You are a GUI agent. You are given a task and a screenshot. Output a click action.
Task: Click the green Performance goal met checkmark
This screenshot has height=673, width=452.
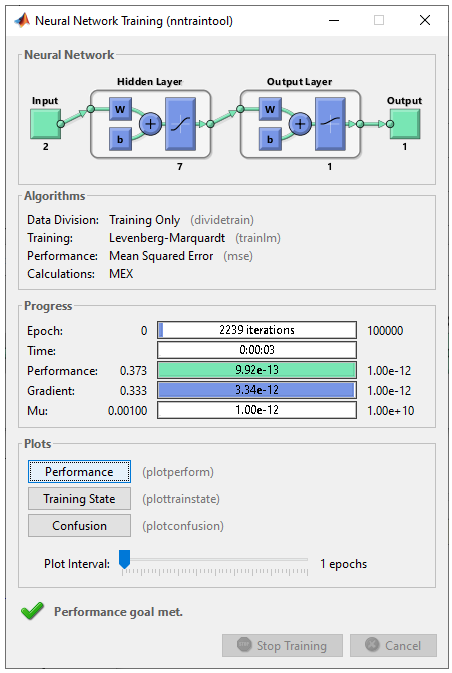coord(32,611)
